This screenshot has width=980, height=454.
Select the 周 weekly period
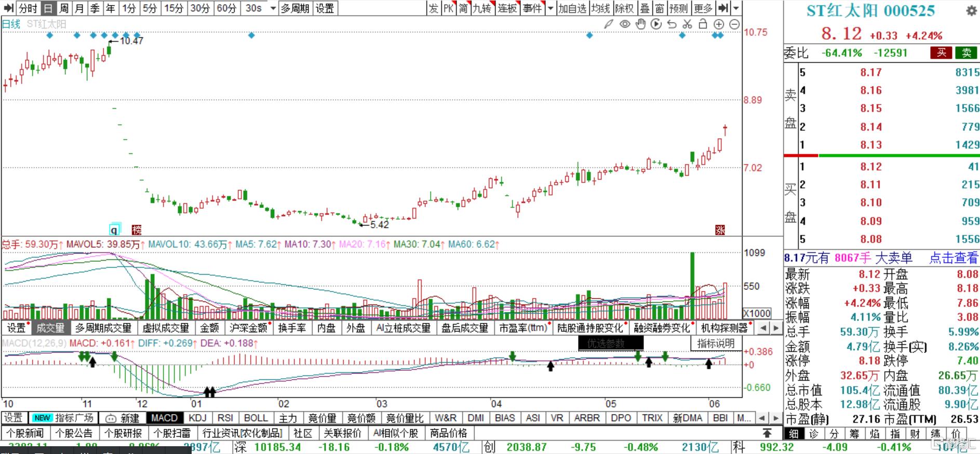pyautogui.click(x=63, y=8)
